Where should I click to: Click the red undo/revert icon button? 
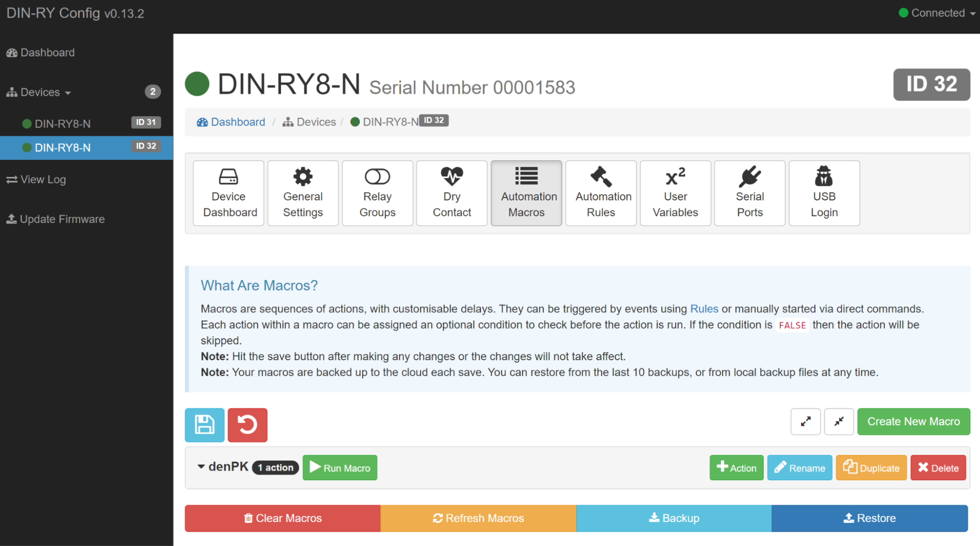(247, 424)
